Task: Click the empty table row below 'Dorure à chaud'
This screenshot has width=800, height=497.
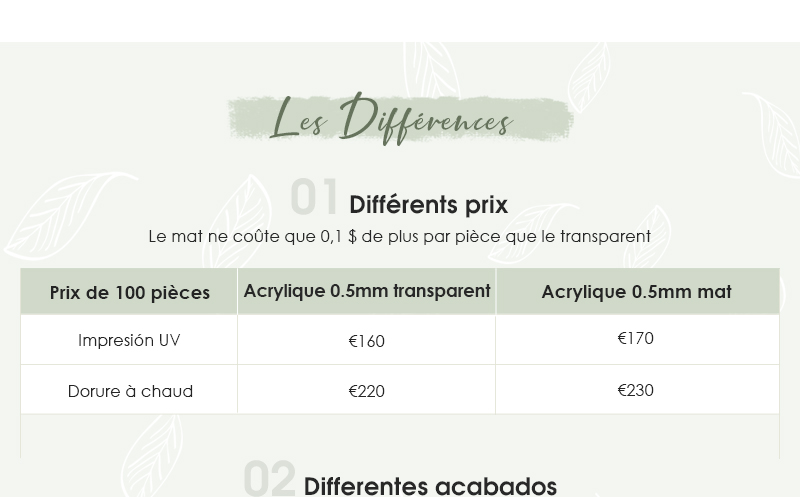Action: (x=400, y=436)
